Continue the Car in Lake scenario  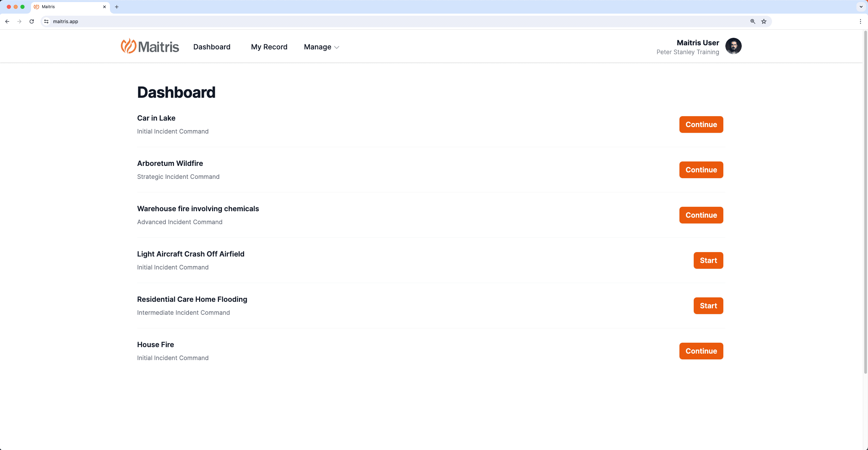click(x=701, y=125)
